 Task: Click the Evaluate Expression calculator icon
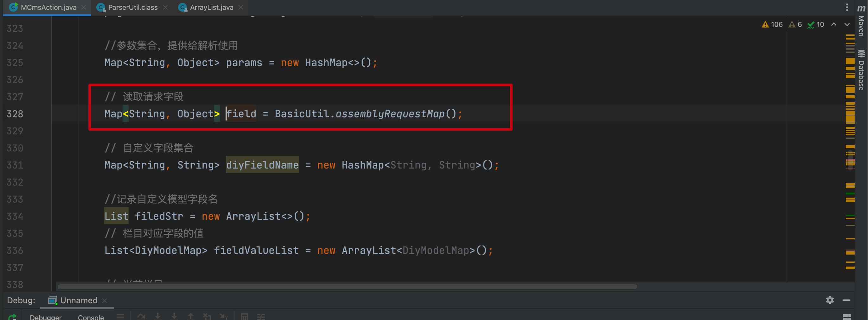(x=245, y=316)
